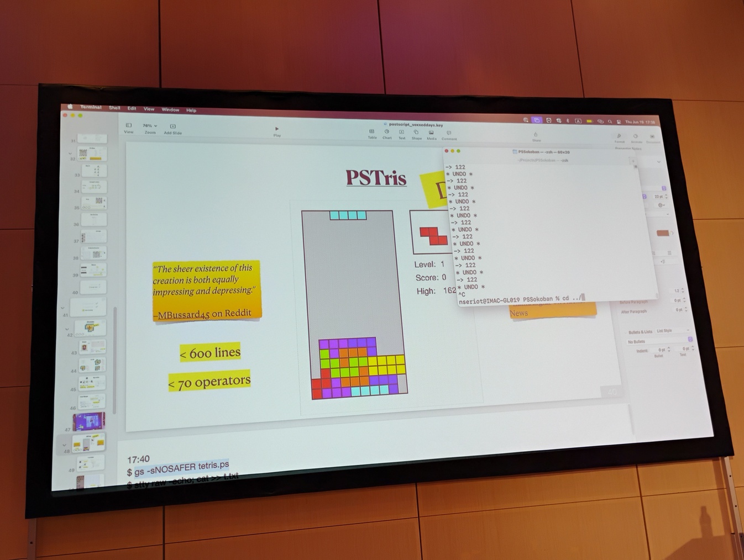Adjust the Bullet indent stepper
This screenshot has height=560, width=744.
tap(668, 350)
